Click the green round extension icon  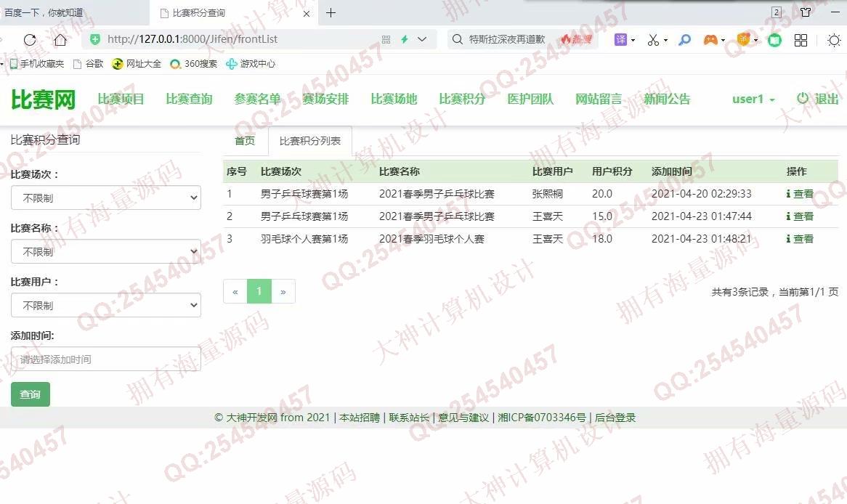[x=774, y=39]
